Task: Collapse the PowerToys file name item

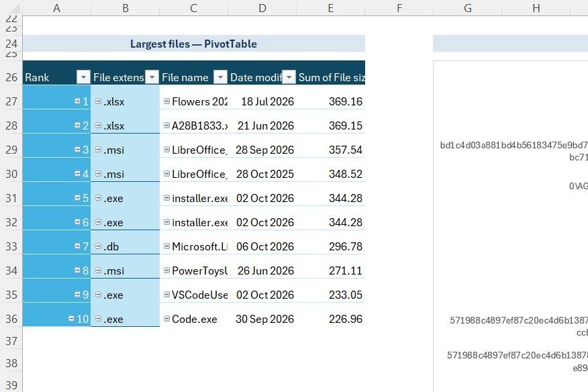Action: click(167, 270)
